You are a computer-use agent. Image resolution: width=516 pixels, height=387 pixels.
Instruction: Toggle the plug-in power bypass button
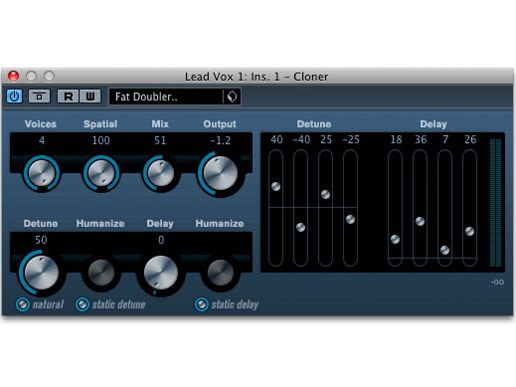pyautogui.click(x=15, y=96)
